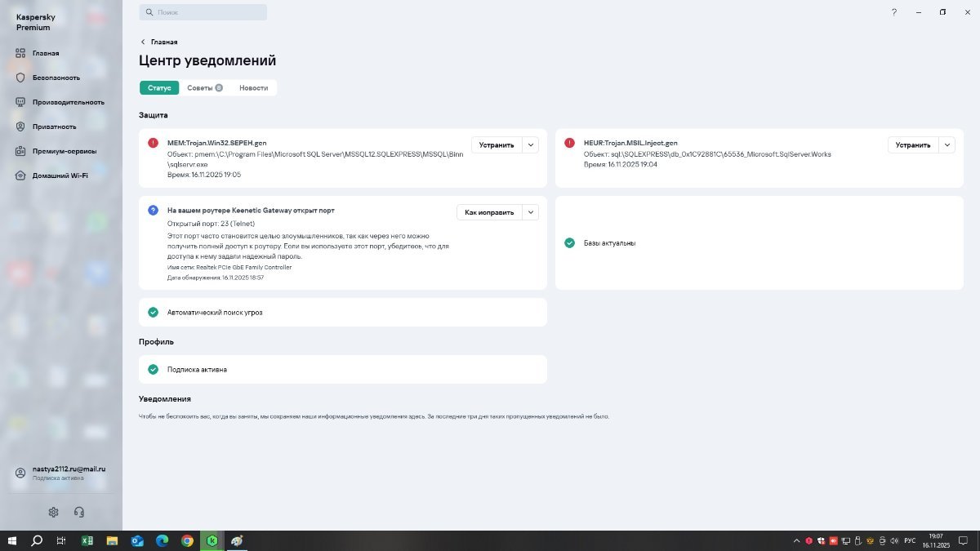Click the Подписка активна status row

(x=343, y=369)
